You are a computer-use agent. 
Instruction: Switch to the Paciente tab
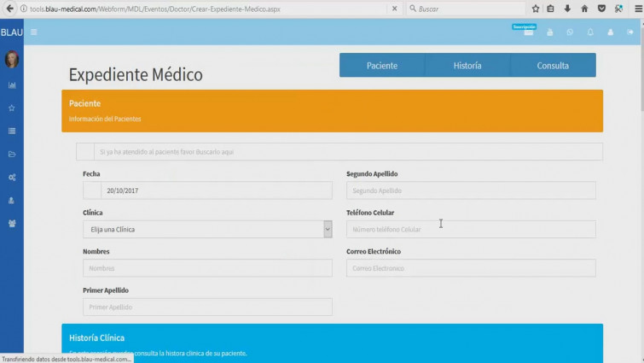point(382,66)
